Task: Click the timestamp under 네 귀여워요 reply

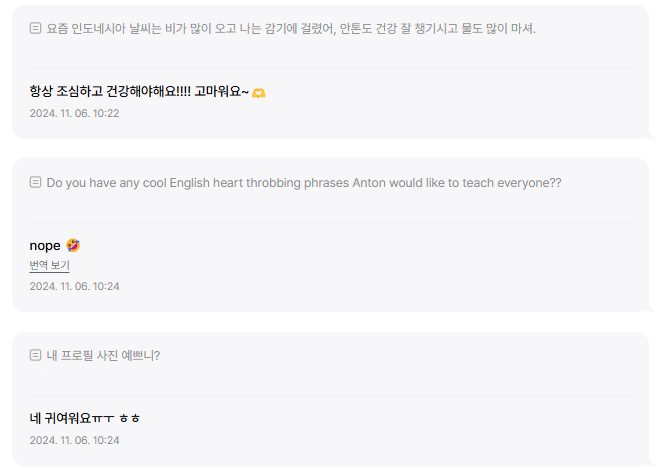Action: [x=75, y=440]
